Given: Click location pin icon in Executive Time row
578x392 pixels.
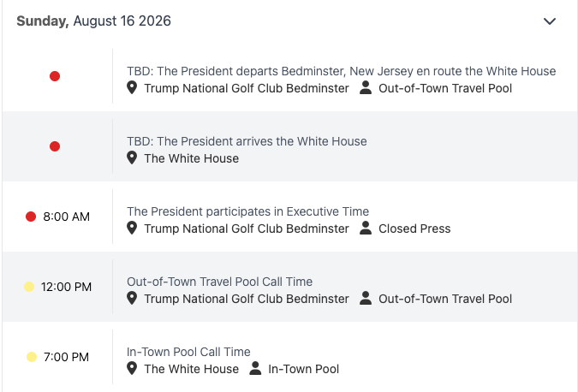Looking at the screenshot, I should 132,228.
